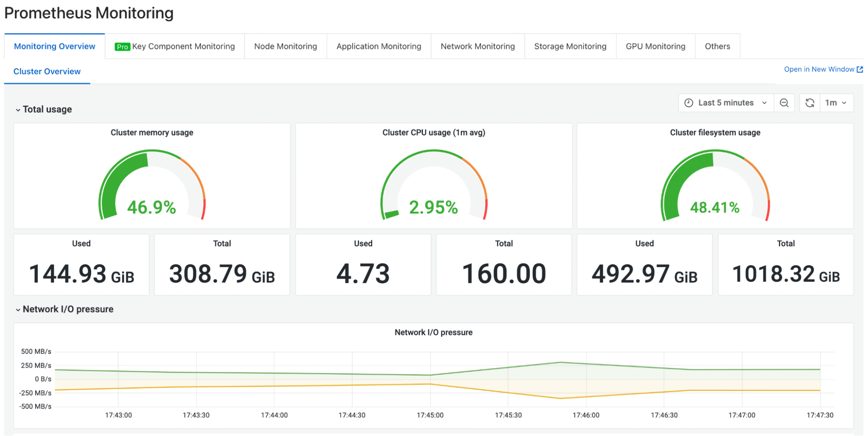Click the zoom out time range icon
Screen dimensions: 868x436
click(x=784, y=103)
